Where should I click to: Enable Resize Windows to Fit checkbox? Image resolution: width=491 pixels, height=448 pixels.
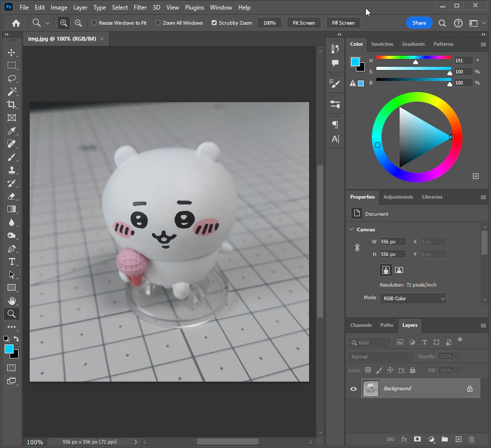pos(94,23)
